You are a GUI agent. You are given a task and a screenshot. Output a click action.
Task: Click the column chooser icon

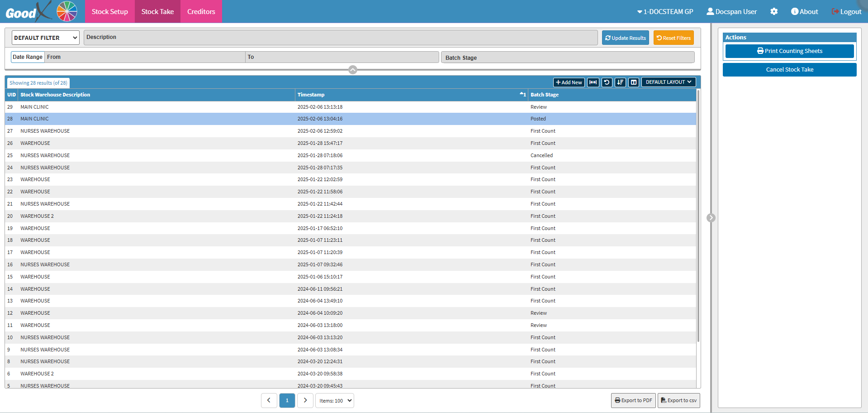[634, 82]
